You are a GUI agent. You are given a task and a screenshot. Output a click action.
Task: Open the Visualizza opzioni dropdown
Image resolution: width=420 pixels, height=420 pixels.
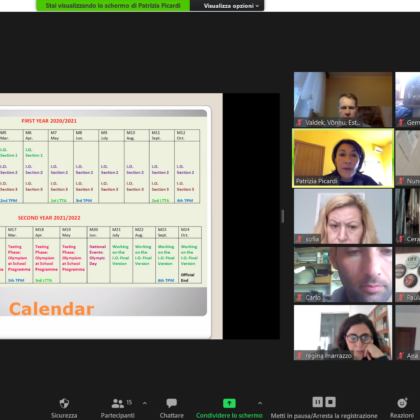(231, 6)
